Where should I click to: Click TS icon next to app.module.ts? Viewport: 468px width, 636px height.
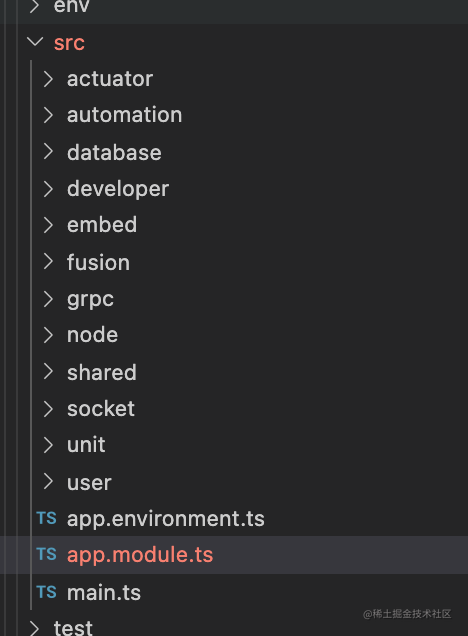click(x=46, y=554)
